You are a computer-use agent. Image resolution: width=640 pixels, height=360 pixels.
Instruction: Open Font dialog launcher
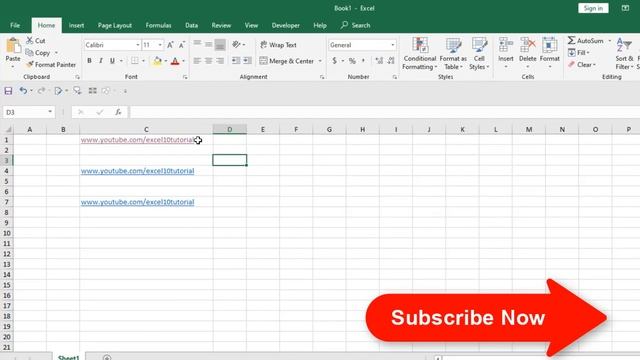pos(185,77)
